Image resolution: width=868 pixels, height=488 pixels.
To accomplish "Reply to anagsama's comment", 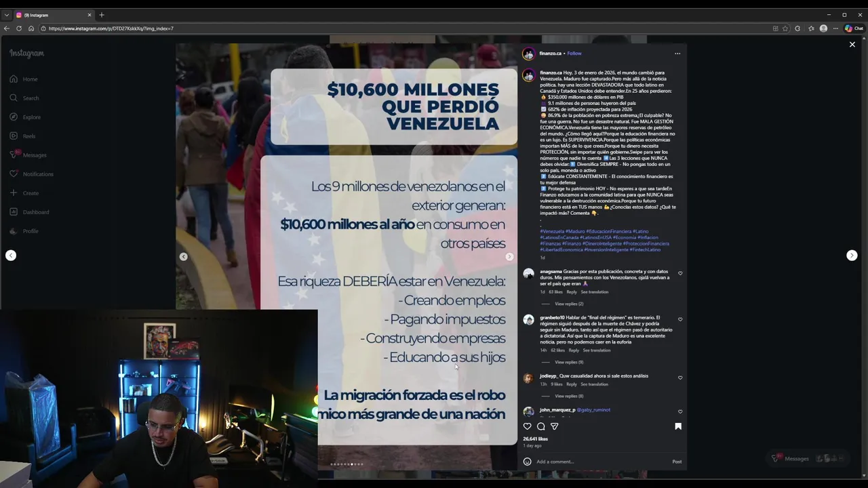I will 572,292.
